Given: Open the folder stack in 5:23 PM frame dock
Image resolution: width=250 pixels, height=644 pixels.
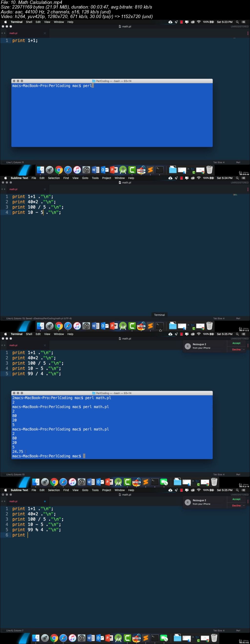Looking at the screenshot, I should coord(173,170).
